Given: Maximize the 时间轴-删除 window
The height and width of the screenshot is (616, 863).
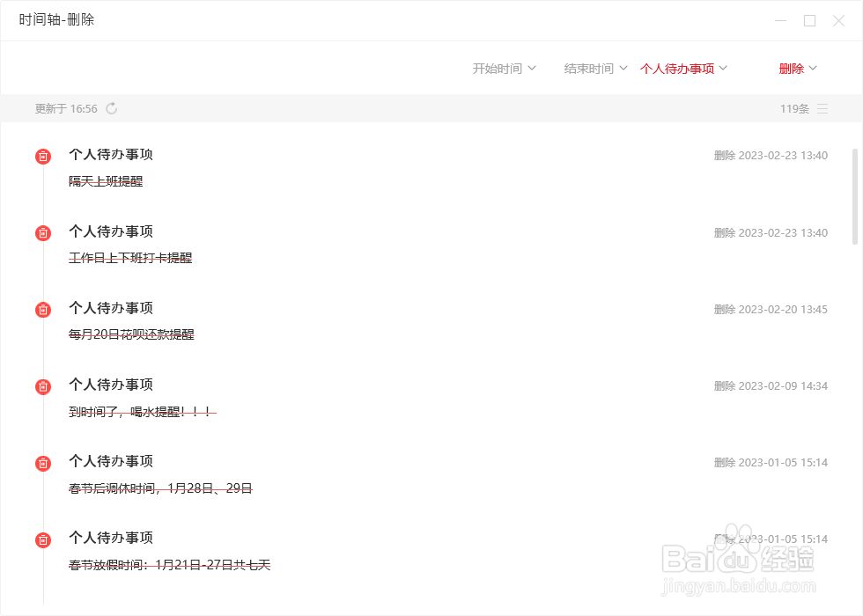Looking at the screenshot, I should point(809,20).
